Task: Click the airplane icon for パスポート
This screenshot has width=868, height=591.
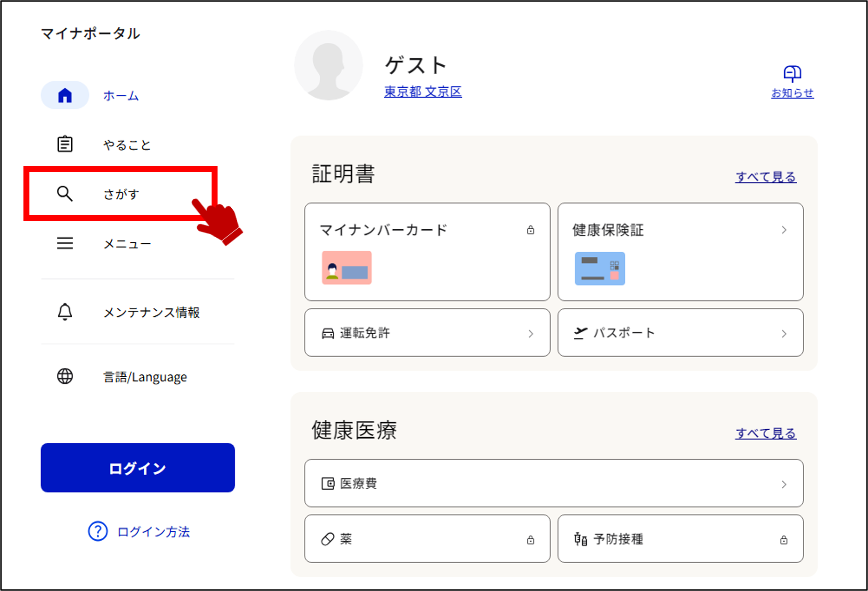Action: (x=581, y=333)
